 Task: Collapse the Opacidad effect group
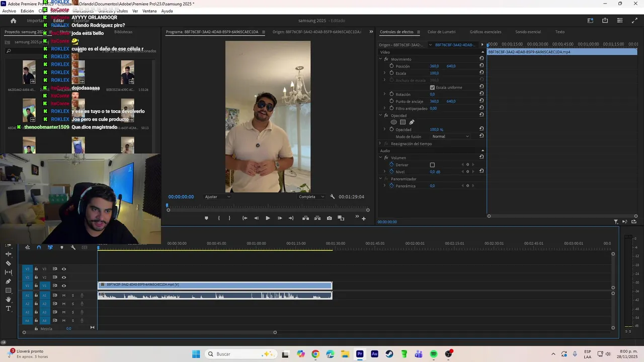380,116
